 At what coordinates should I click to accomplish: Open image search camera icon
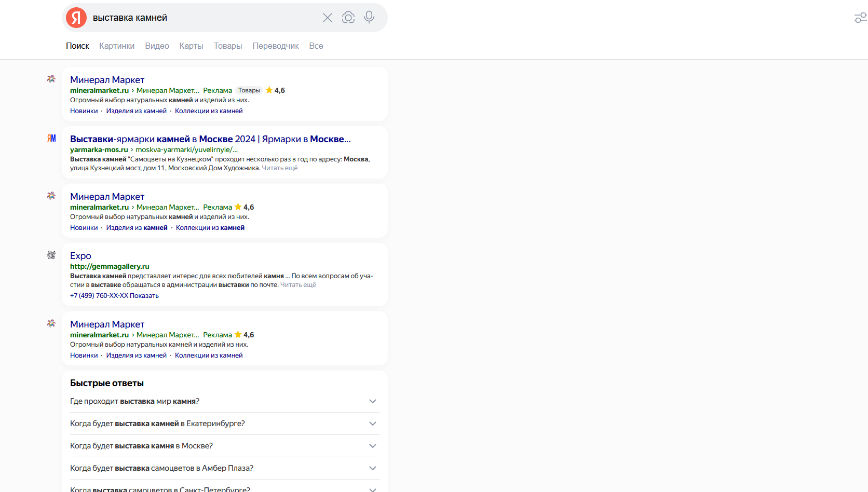pos(348,18)
